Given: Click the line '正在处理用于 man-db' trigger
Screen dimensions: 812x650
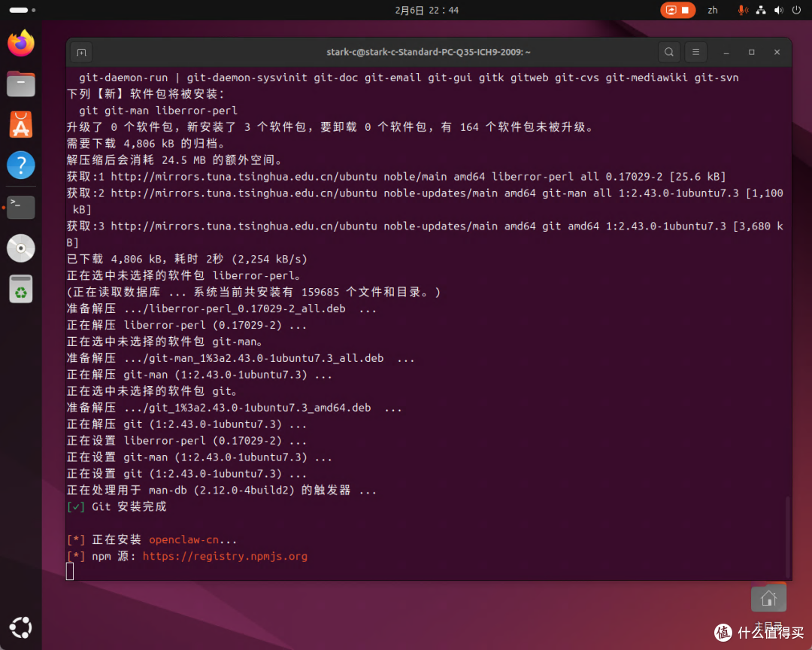Looking at the screenshot, I should [x=222, y=491].
